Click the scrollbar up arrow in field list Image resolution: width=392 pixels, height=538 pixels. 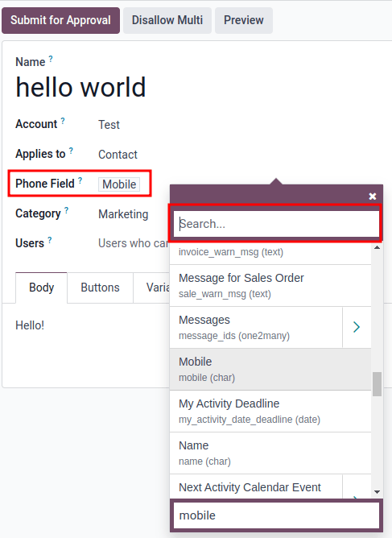click(377, 247)
